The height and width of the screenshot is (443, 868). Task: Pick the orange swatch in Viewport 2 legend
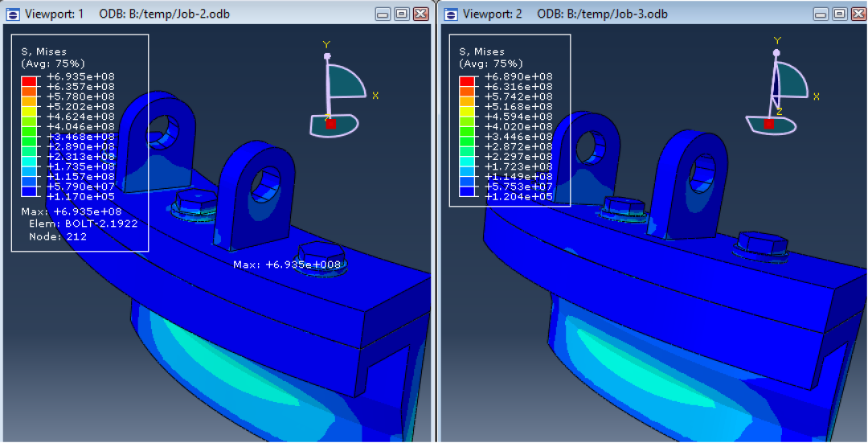467,92
